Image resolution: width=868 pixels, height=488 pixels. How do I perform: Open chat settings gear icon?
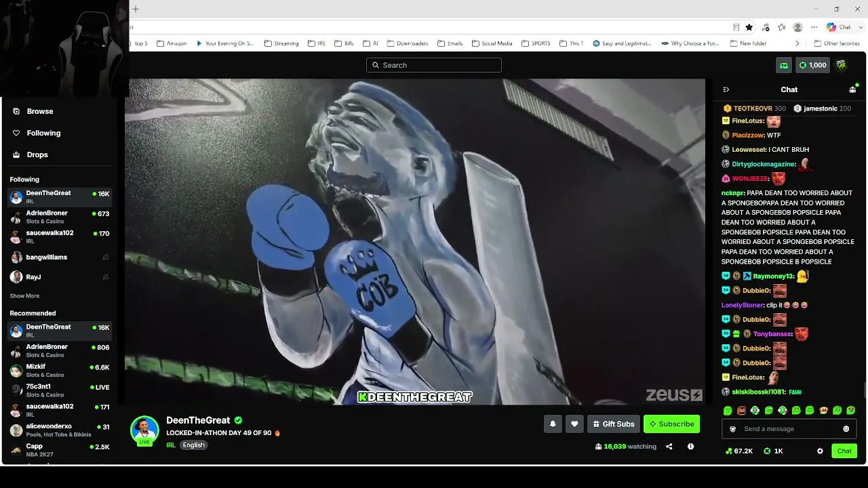coord(820,451)
